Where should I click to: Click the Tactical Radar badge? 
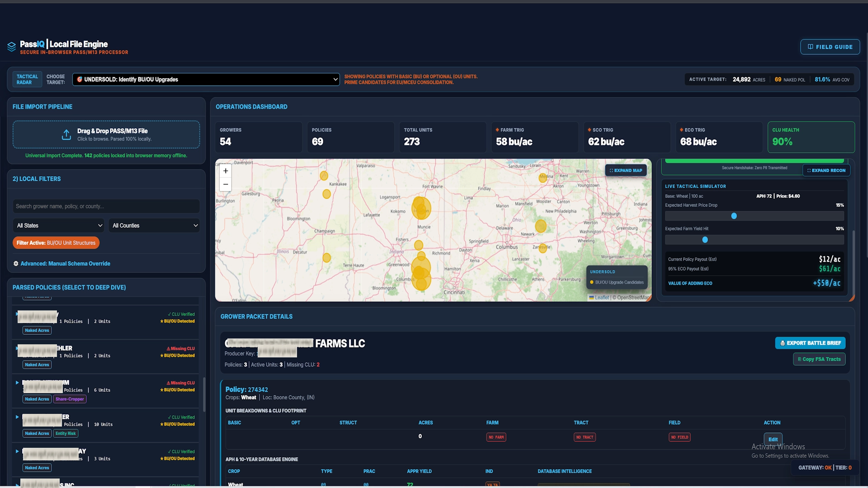pos(27,80)
